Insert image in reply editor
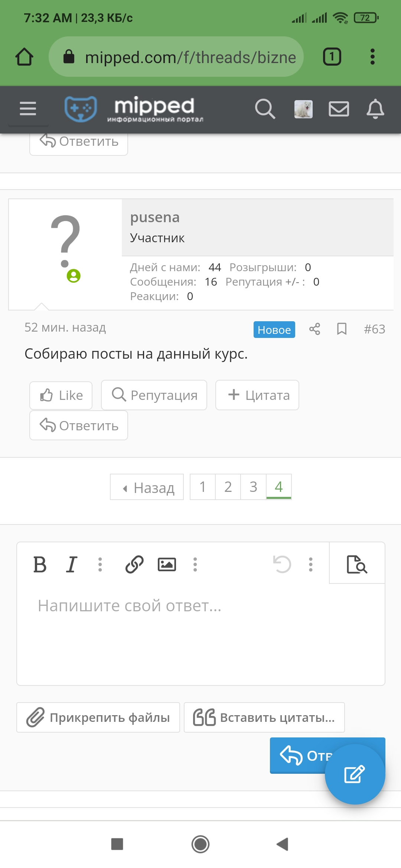 point(167,565)
